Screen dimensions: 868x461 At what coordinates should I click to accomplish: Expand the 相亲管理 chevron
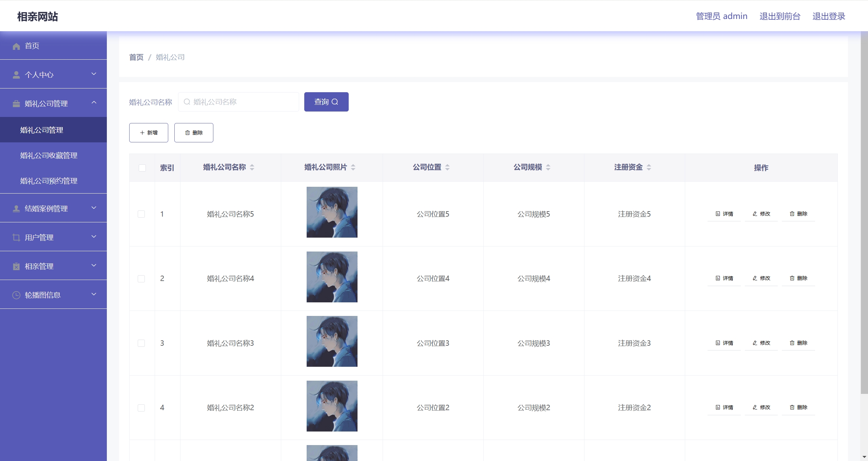coord(94,265)
